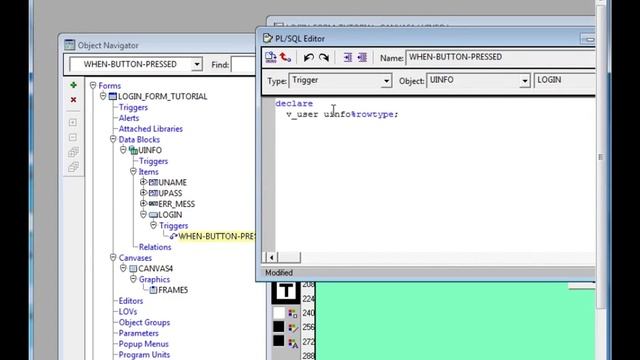Click the CANVAS4 canvas icon
Image resolution: width=640 pixels, height=360 pixels.
click(133, 269)
